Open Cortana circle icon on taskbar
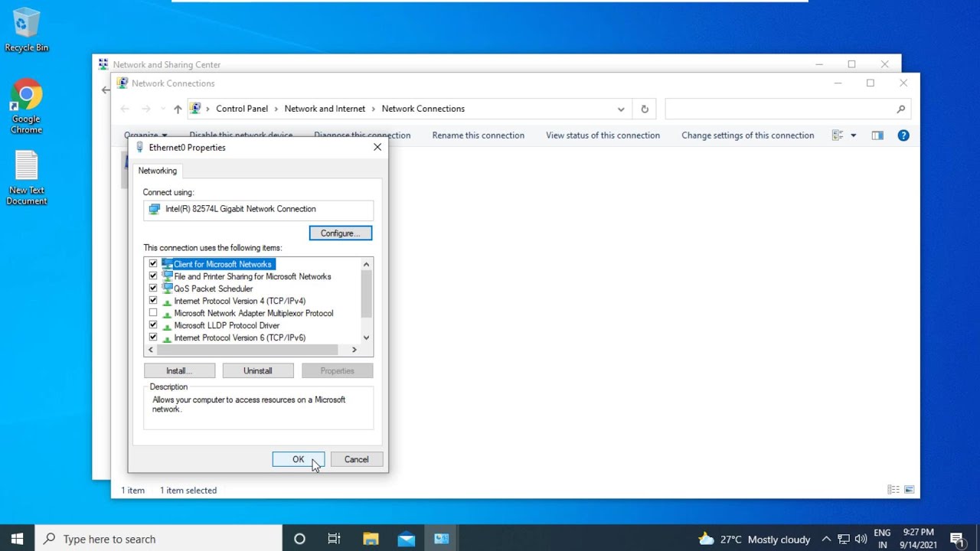Image resolution: width=980 pixels, height=551 pixels. click(299, 539)
